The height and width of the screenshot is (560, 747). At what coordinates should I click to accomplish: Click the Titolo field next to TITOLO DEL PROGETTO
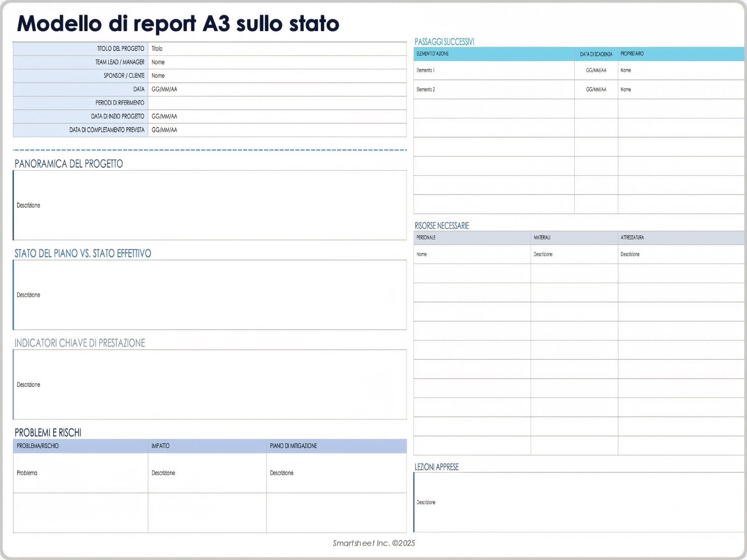click(272, 49)
